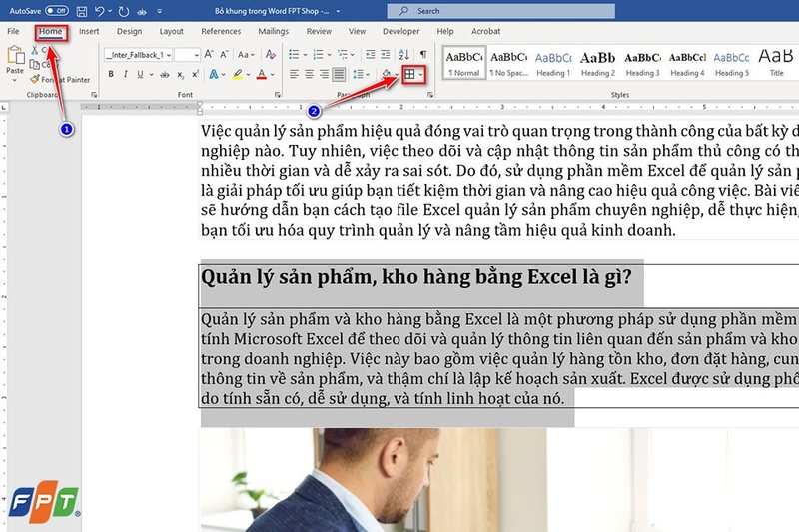The width and height of the screenshot is (799, 532).
Task: Open Paragraph dialog launcher
Action: tap(430, 95)
